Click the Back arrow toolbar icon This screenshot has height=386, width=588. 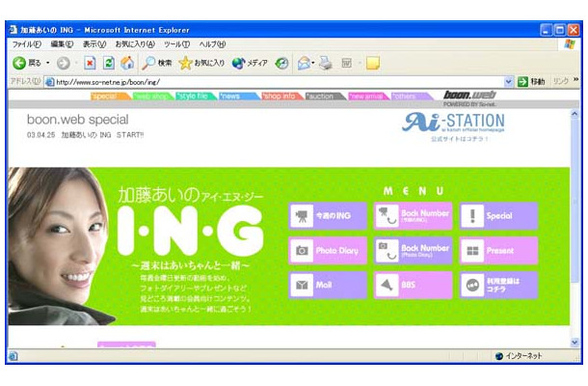click(19, 63)
